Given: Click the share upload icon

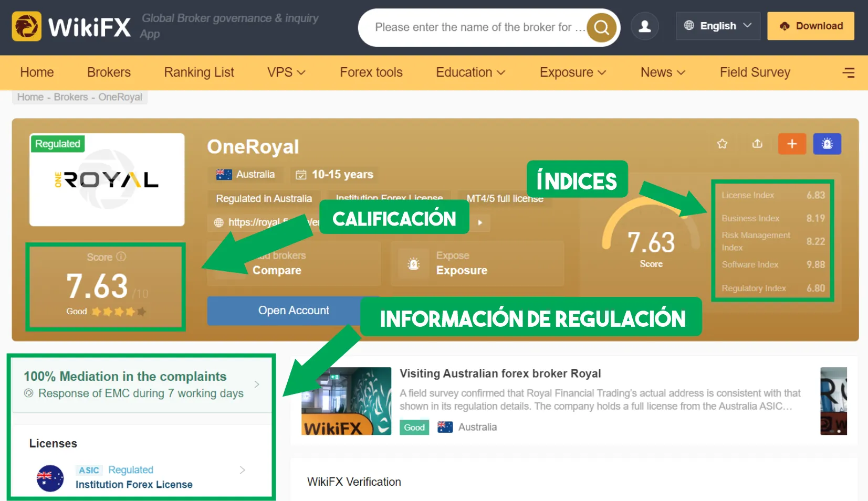Looking at the screenshot, I should [757, 143].
